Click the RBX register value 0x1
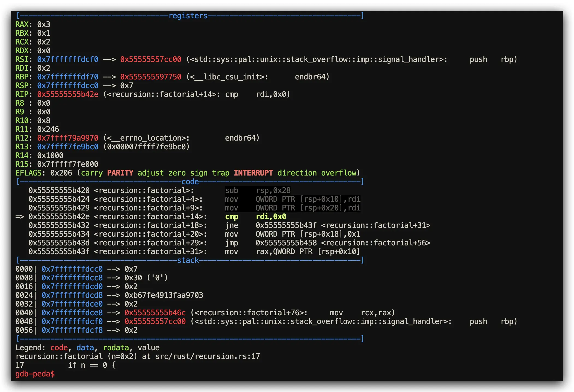Viewport: 574px width, 392px height. tap(44, 33)
